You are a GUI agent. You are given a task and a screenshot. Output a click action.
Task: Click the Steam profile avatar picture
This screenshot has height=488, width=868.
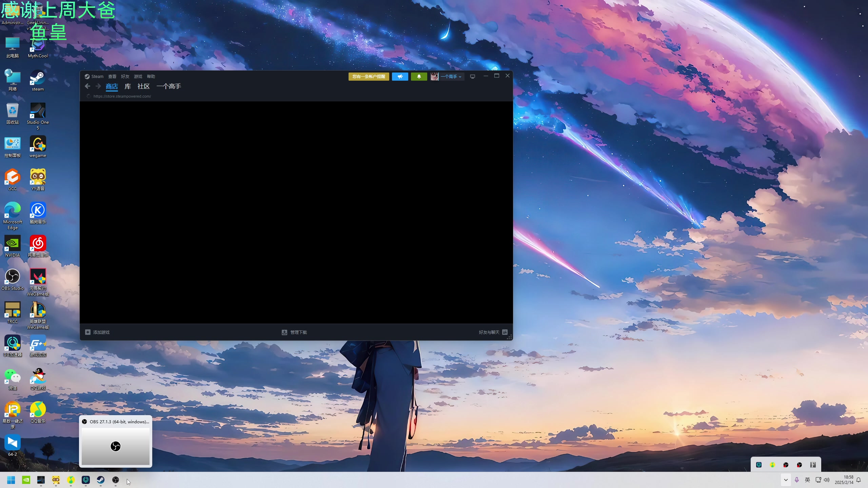(x=434, y=77)
